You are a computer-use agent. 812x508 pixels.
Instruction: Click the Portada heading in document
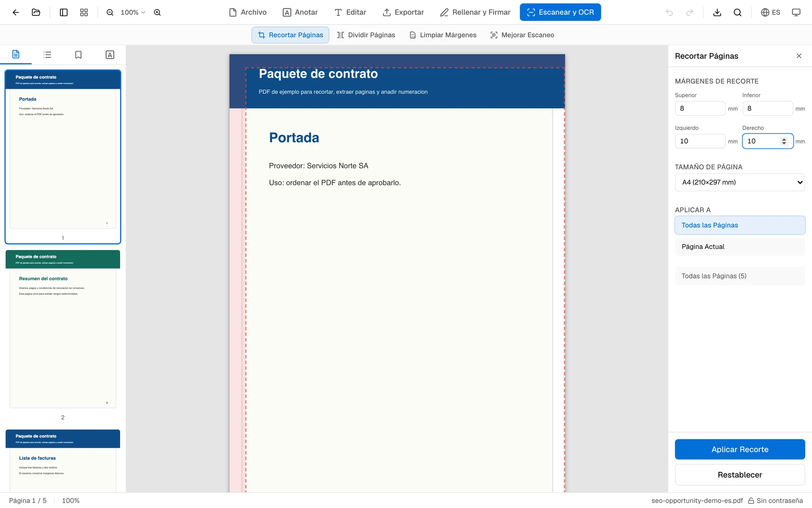[x=294, y=138]
